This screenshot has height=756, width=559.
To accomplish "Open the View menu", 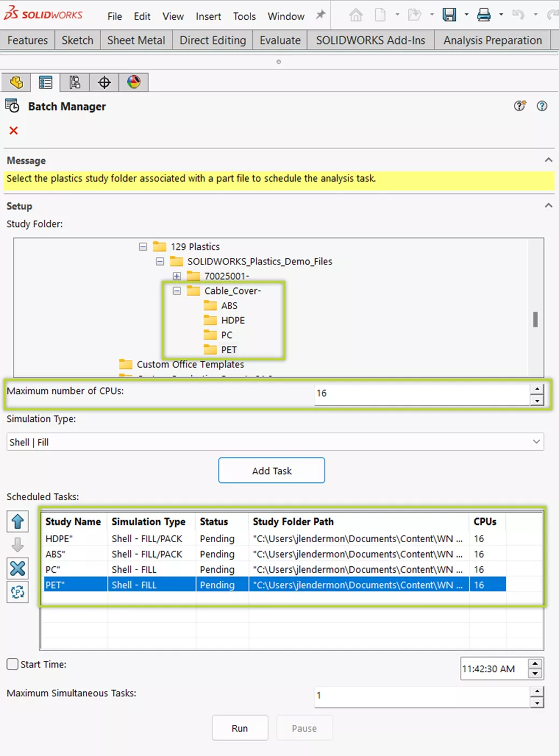I will click(x=173, y=17).
